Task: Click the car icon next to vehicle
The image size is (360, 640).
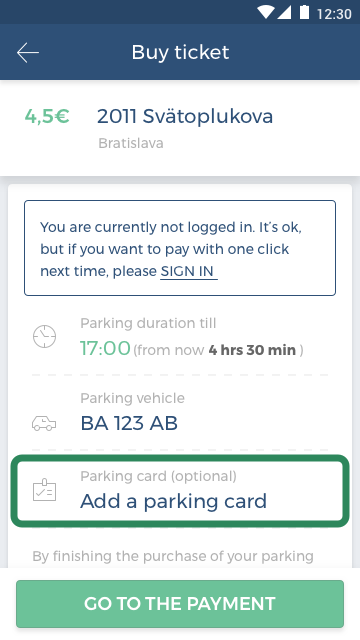Action: pyautogui.click(x=44, y=424)
